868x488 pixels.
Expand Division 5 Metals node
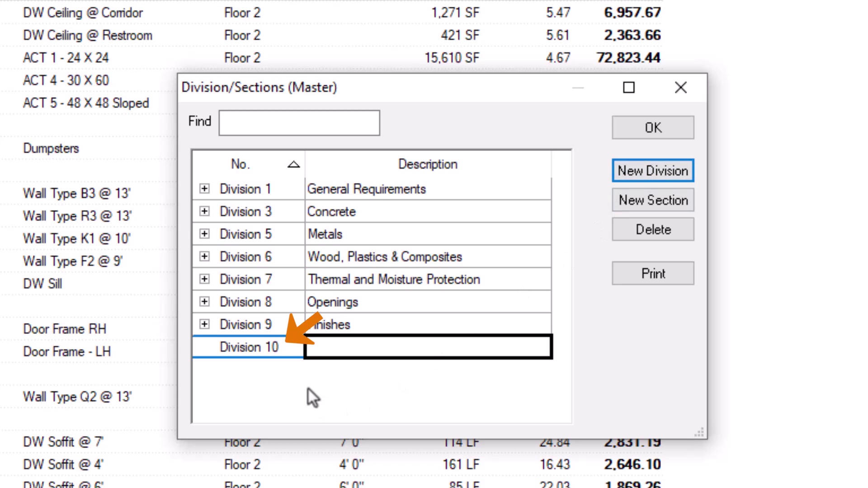204,234
